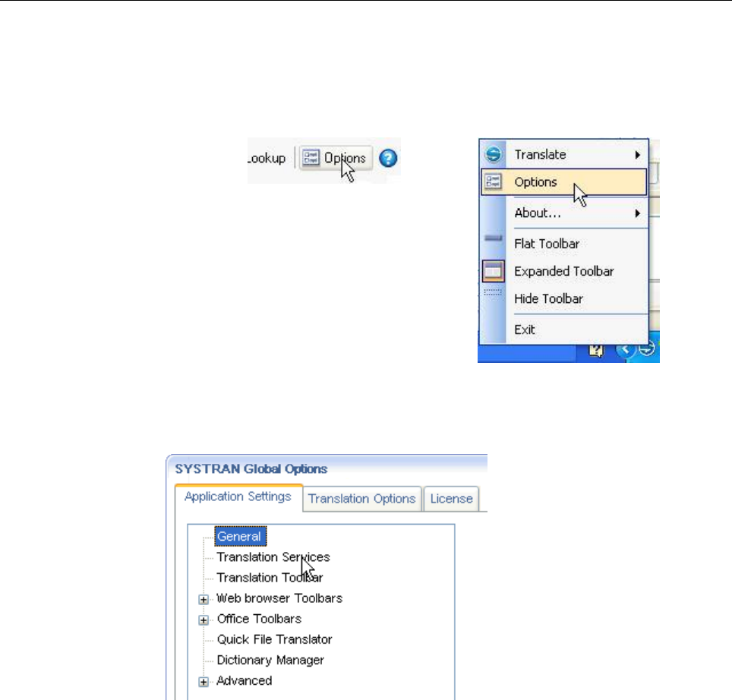Click the SYSTRAN logo icon beside Translate
The height and width of the screenshot is (700, 732).
coord(493,154)
